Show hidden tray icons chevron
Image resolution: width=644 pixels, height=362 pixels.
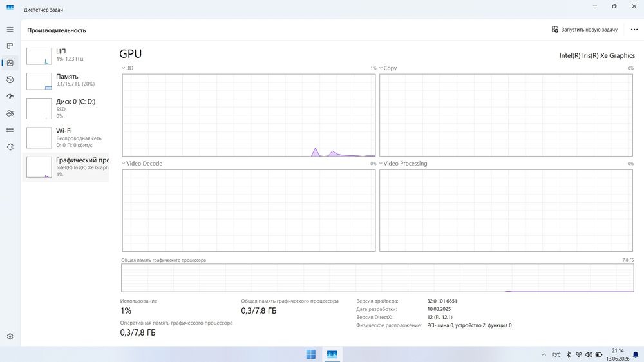tap(544, 354)
